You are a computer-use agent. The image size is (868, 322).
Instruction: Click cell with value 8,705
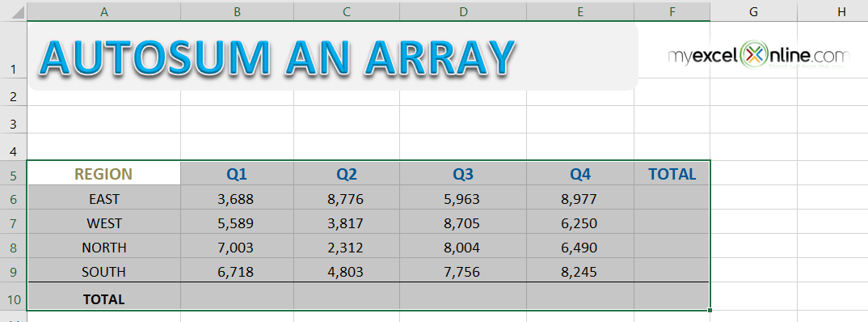coord(463,222)
